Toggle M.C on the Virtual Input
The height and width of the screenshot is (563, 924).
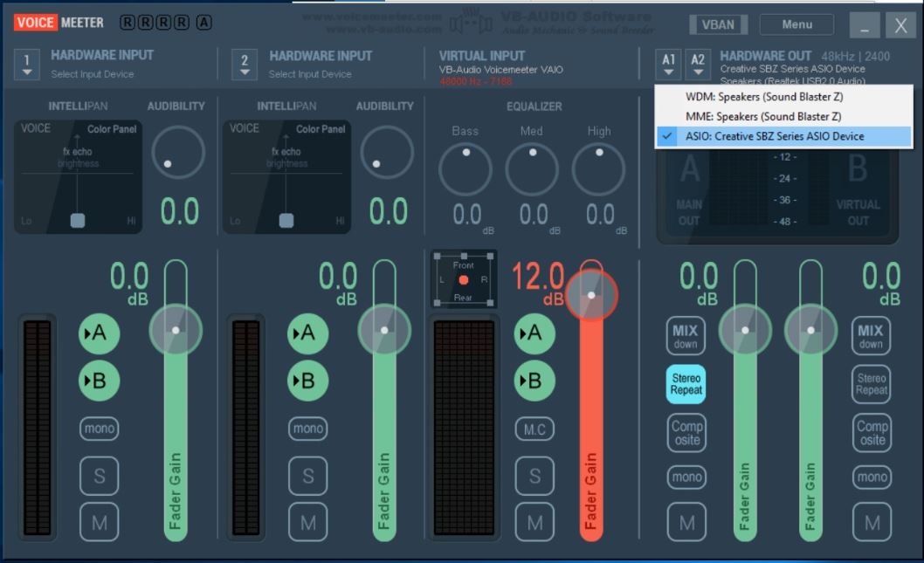pos(534,429)
